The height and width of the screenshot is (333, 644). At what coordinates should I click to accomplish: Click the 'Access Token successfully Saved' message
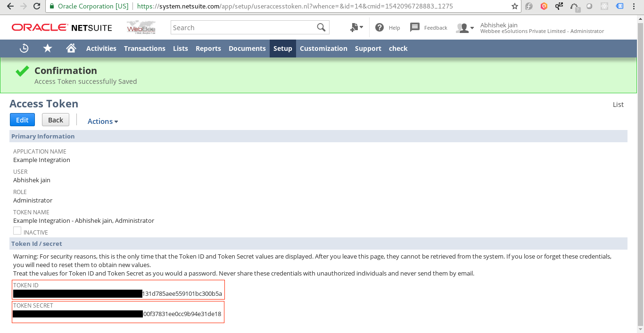(x=86, y=81)
